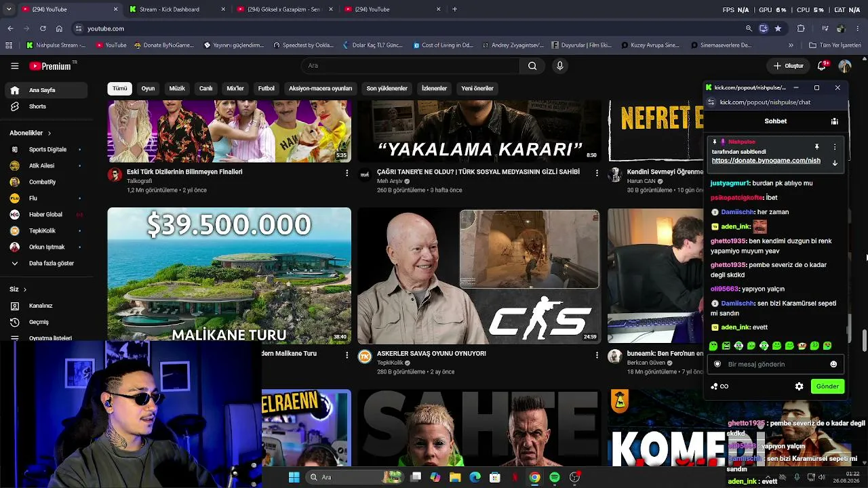868x488 pixels.
Task: Open options for ASKERLER SAVAŞ OYUNU video
Action: 597,354
